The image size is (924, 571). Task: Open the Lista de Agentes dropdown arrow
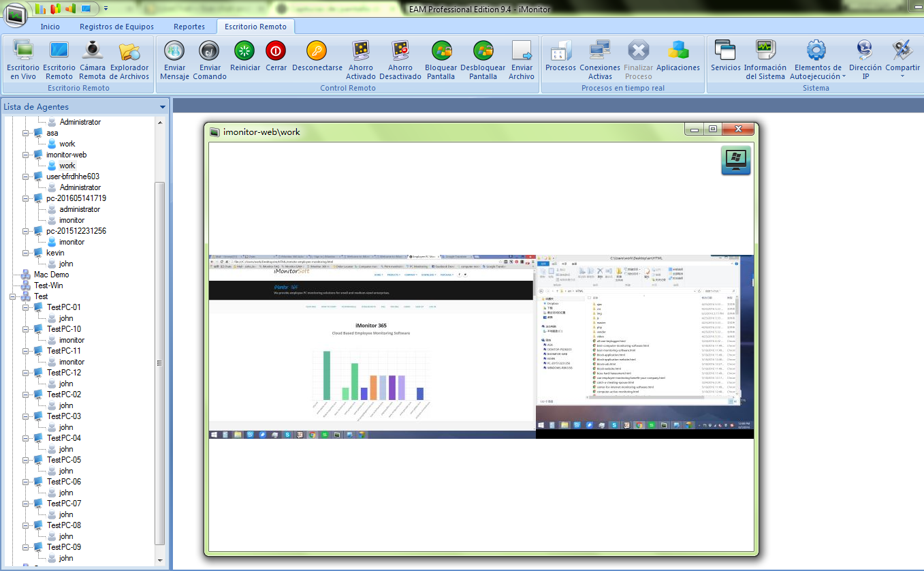click(163, 107)
